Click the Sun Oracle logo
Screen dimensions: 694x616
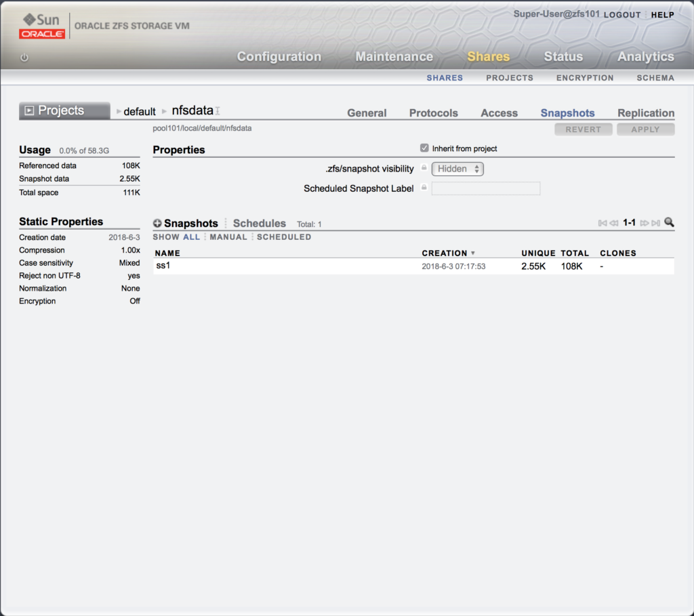click(x=42, y=26)
